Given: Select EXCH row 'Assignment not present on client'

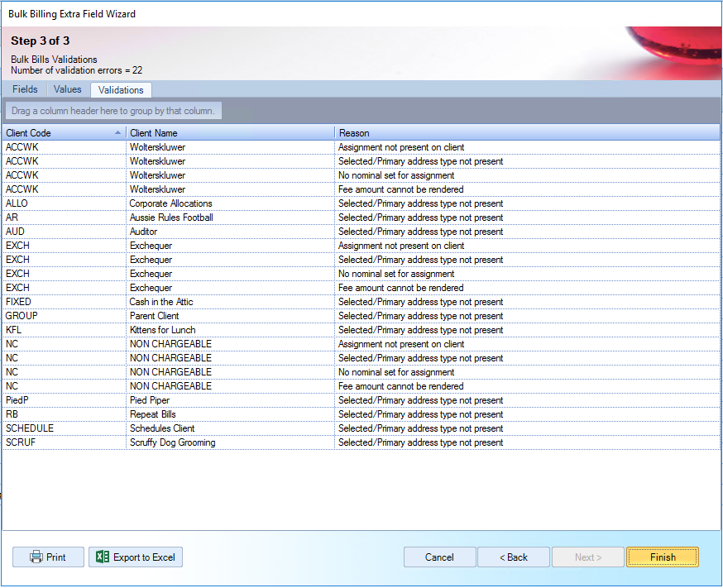Looking at the screenshot, I should (x=361, y=246).
